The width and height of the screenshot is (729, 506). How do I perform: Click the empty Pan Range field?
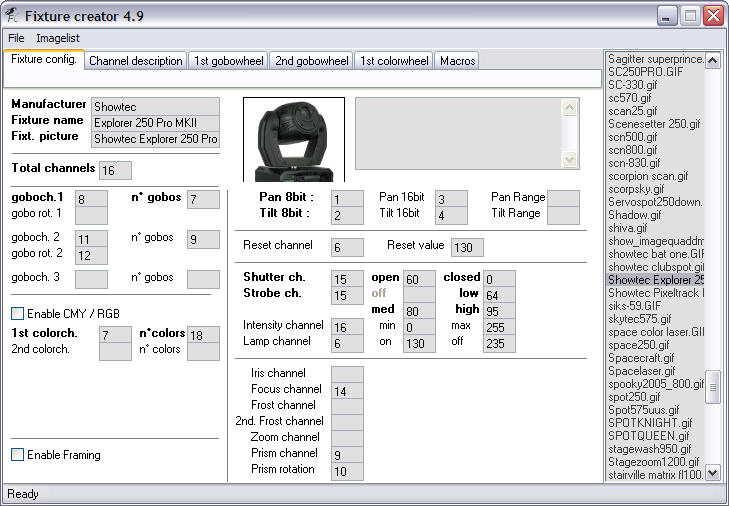coord(563,199)
